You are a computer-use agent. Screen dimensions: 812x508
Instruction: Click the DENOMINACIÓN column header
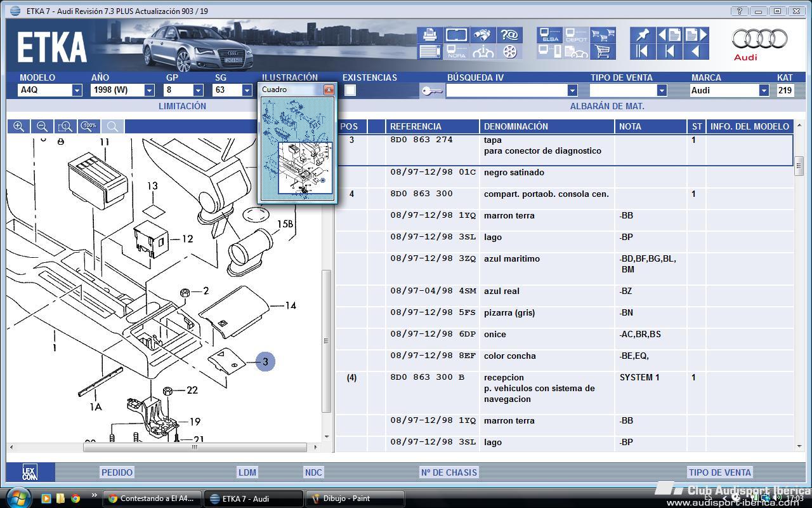pyautogui.click(x=547, y=126)
